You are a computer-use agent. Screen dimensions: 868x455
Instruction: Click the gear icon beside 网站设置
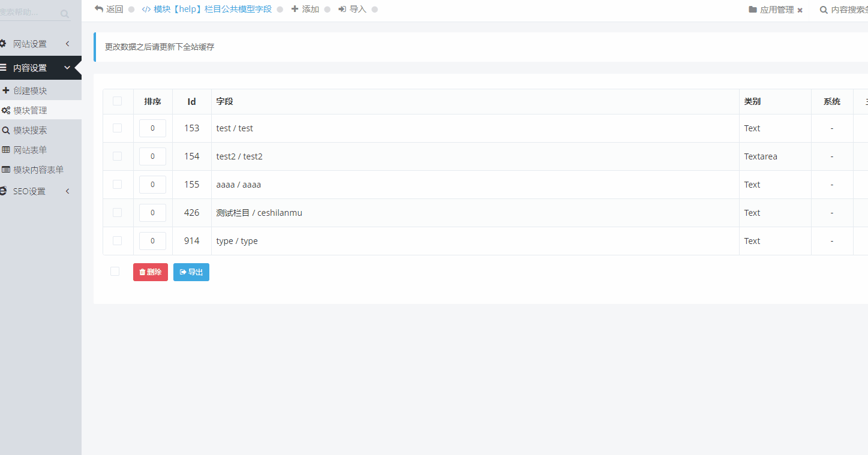click(x=3, y=44)
